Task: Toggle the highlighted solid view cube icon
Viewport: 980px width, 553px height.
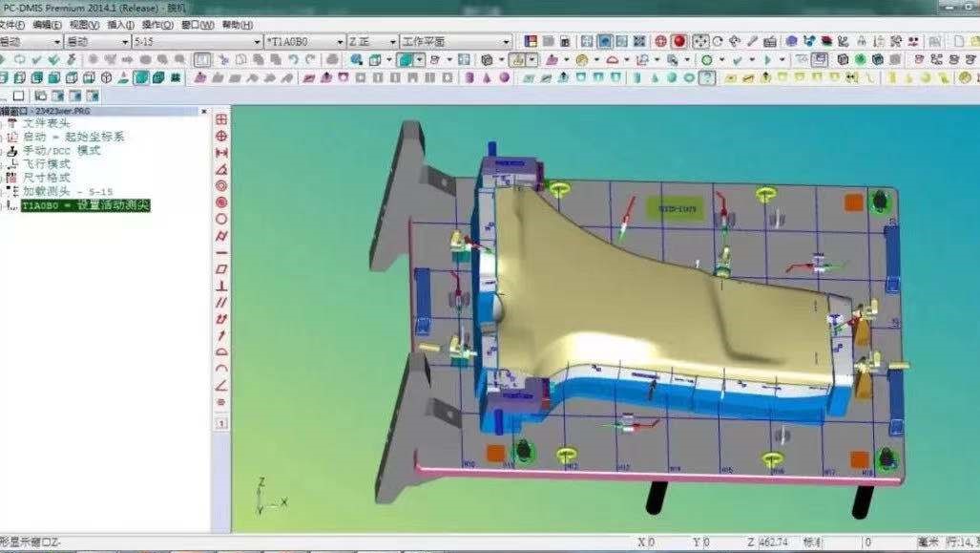Action: (x=140, y=77)
